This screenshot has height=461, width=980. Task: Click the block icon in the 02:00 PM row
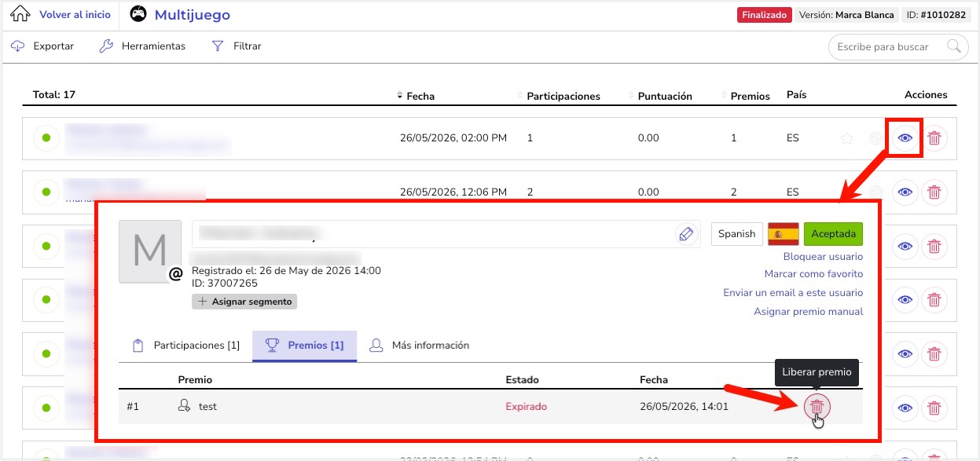click(x=875, y=138)
